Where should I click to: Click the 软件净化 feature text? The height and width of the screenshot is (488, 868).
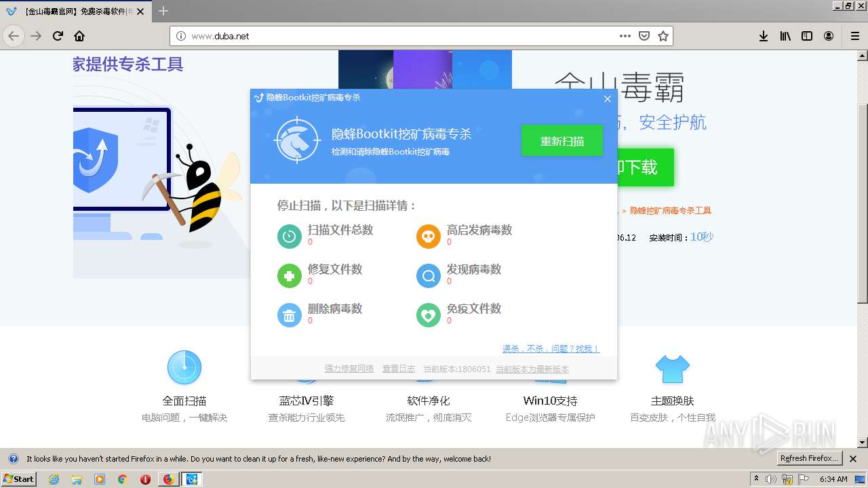point(428,401)
